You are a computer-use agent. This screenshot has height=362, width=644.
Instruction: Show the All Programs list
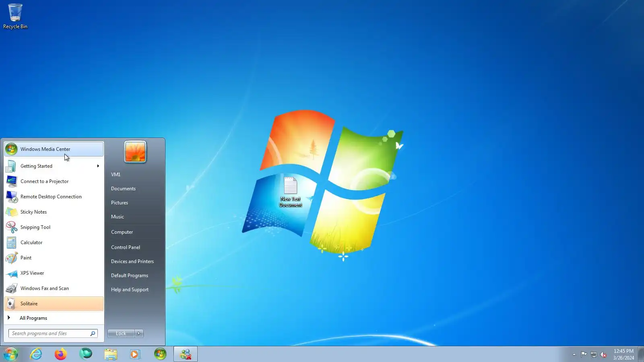[x=54, y=318]
